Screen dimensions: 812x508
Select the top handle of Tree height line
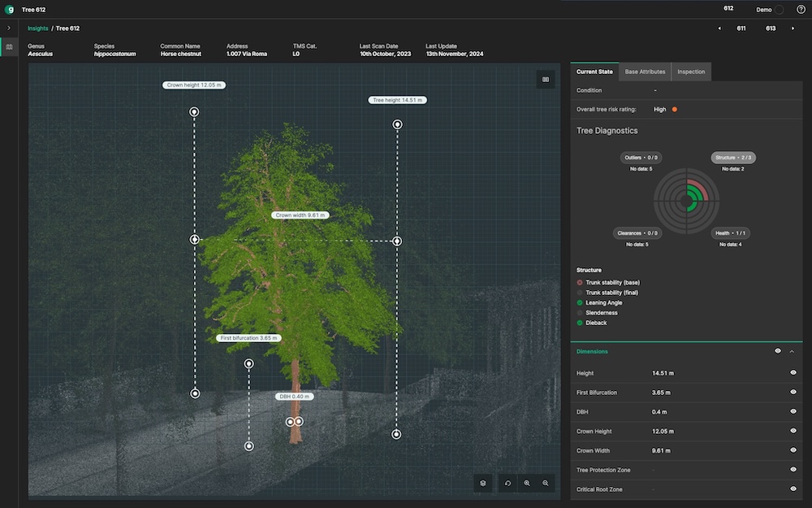[397, 124]
